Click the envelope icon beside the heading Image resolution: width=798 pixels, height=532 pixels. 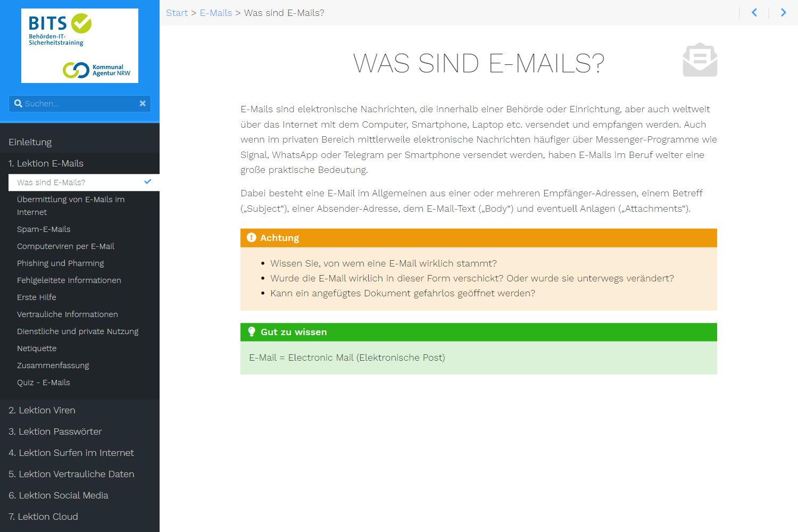[x=700, y=60]
